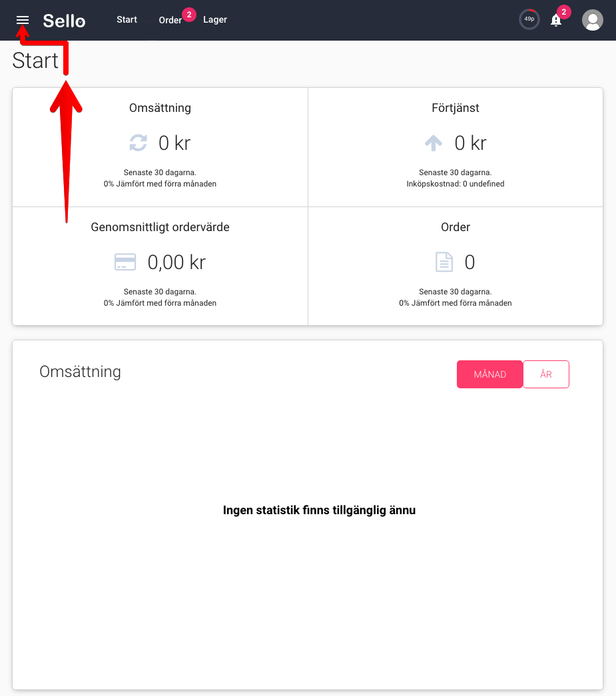Open the Lager menu item
Screen dimensions: 616x696
[215, 19]
